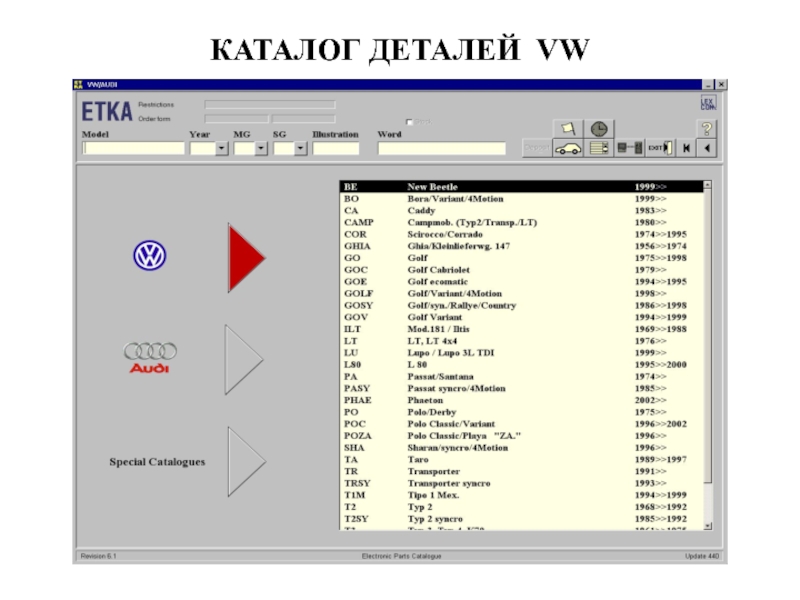Select the GOV Golf Variant row
The height and width of the screenshot is (600, 800).
521,317
